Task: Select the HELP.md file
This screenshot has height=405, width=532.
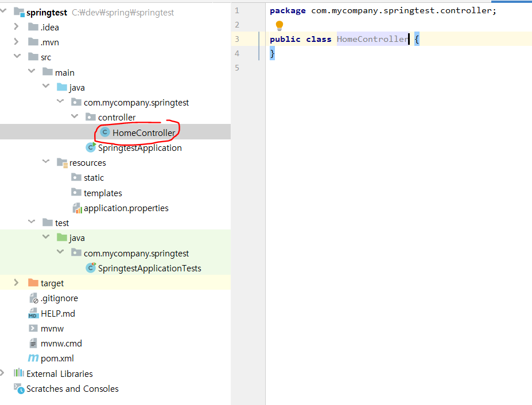Action: (58, 313)
